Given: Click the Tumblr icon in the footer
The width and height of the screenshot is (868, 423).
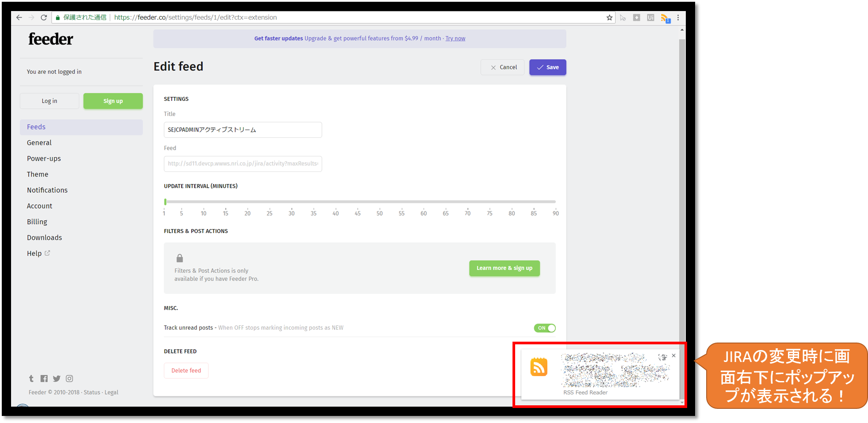Looking at the screenshot, I should (x=31, y=378).
